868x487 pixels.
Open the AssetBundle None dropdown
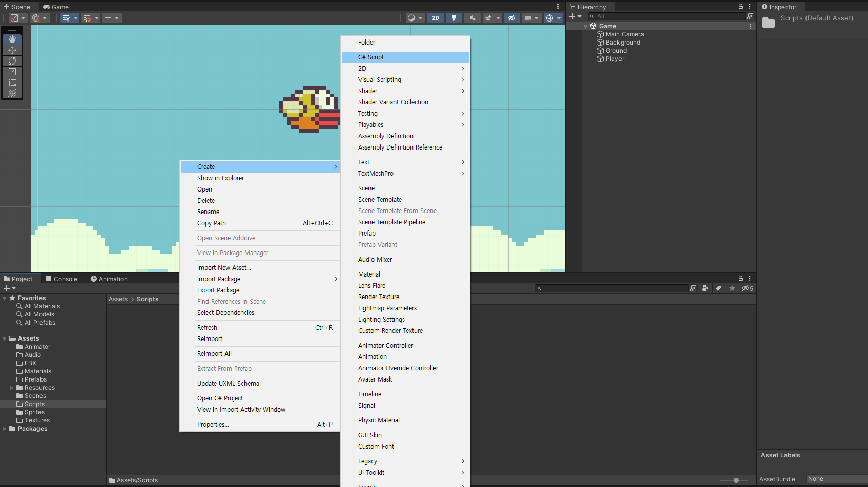coord(837,479)
